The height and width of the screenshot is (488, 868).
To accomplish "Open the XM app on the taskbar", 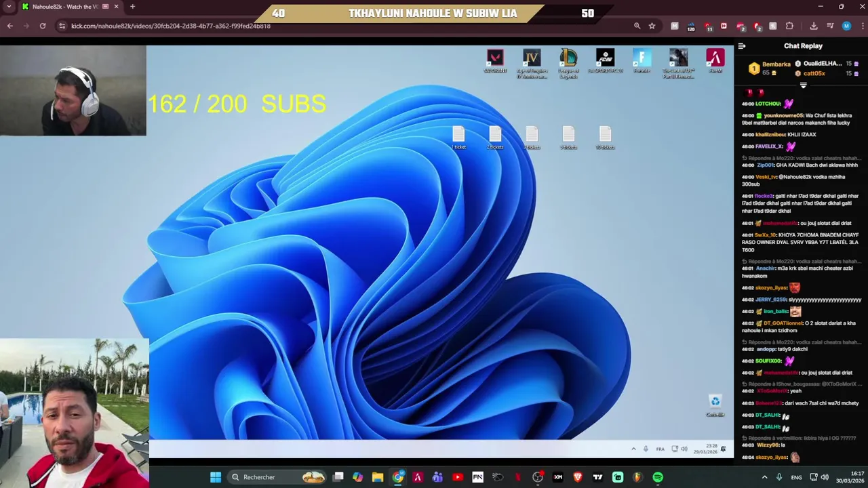I will (x=558, y=477).
